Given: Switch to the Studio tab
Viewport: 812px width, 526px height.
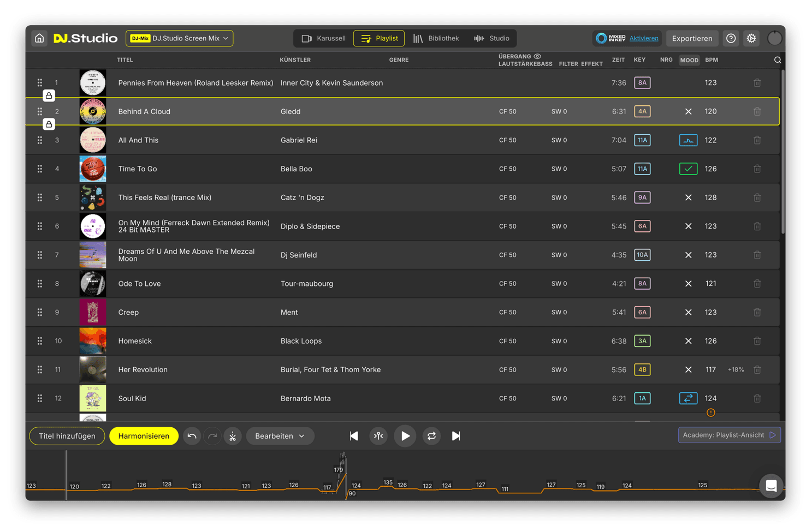Looking at the screenshot, I should pyautogui.click(x=491, y=38).
